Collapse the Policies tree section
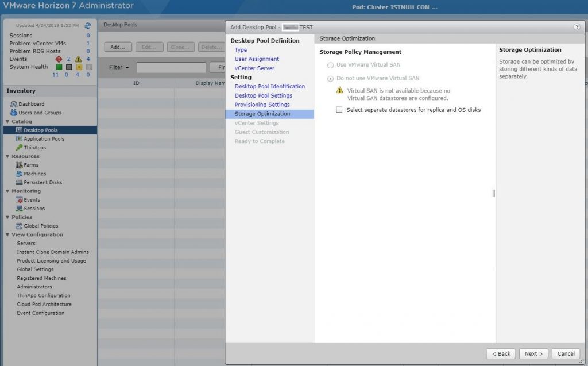The height and width of the screenshot is (366, 588). pos(7,217)
